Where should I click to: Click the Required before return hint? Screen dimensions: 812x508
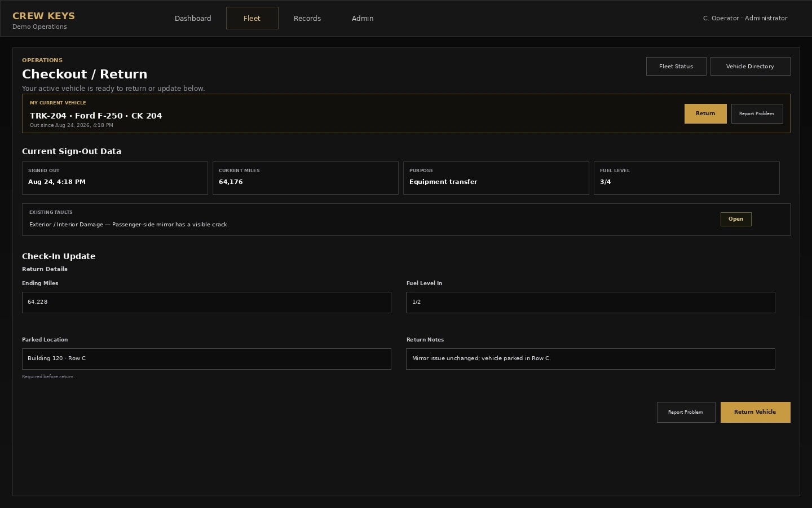pos(48,376)
